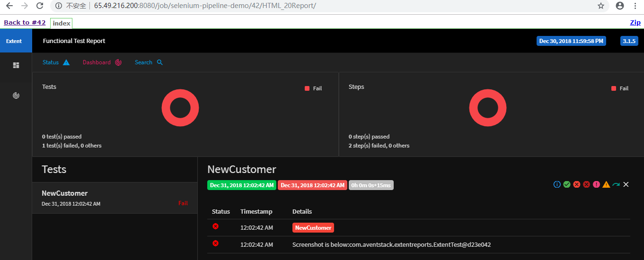Click the red NewCustomer label in Details
This screenshot has height=260, width=644.
(x=313, y=227)
